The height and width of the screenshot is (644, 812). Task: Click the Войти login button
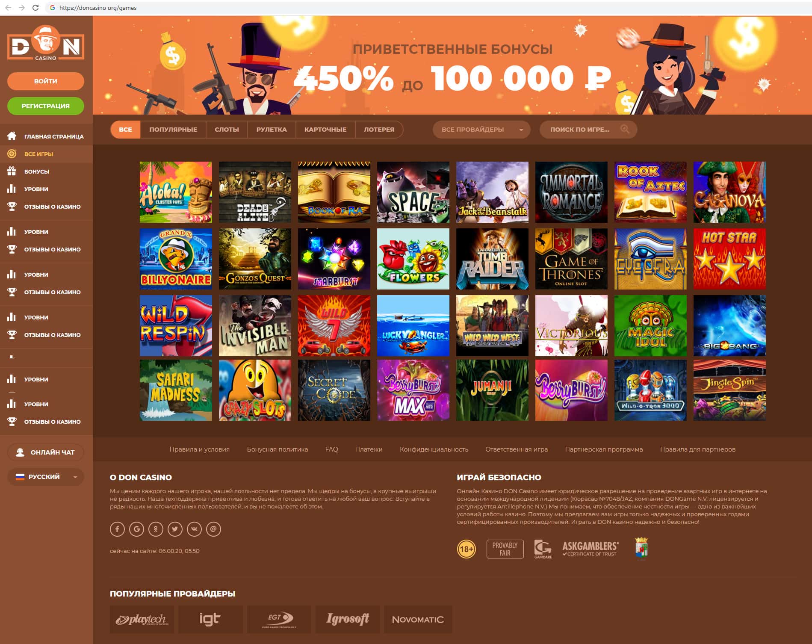[46, 81]
